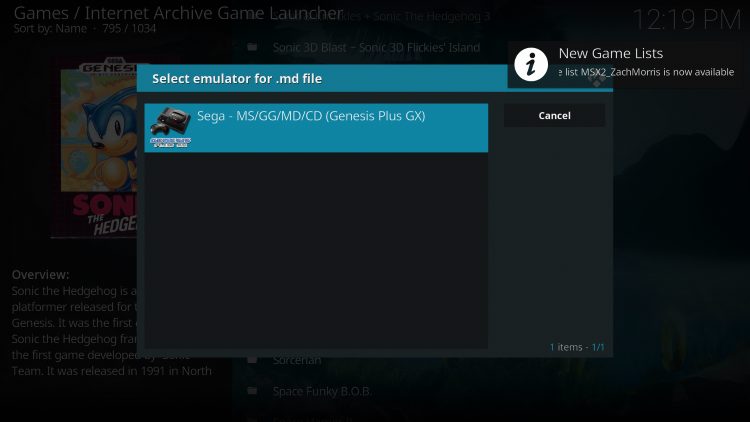The image size is (750, 422).
Task: Click the MSX2_ZachMorris now available message
Action: coord(646,72)
